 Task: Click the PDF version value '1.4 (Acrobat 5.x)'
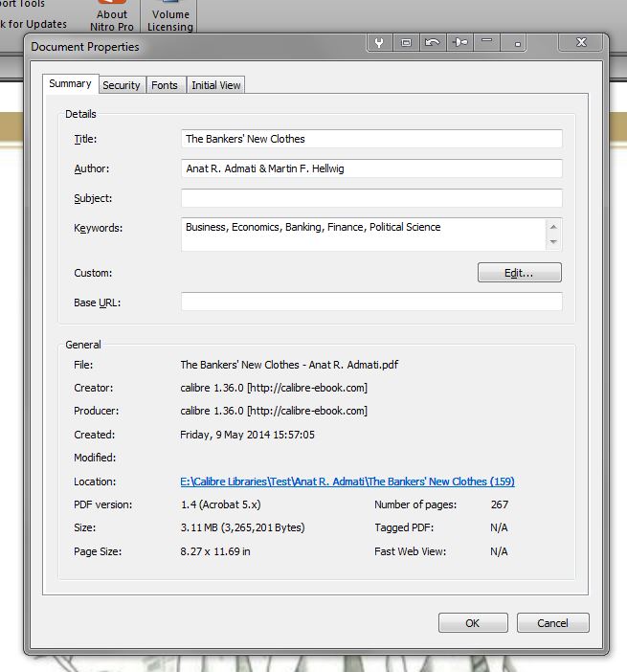click(220, 504)
